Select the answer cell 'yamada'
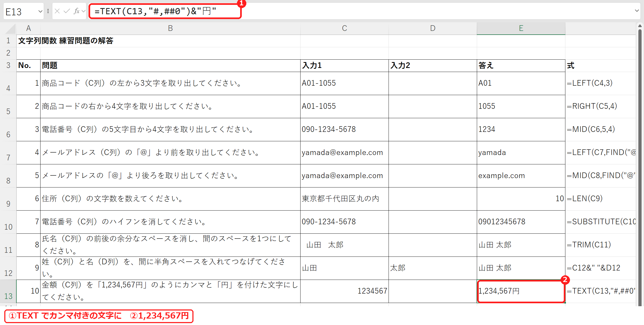 click(521, 153)
